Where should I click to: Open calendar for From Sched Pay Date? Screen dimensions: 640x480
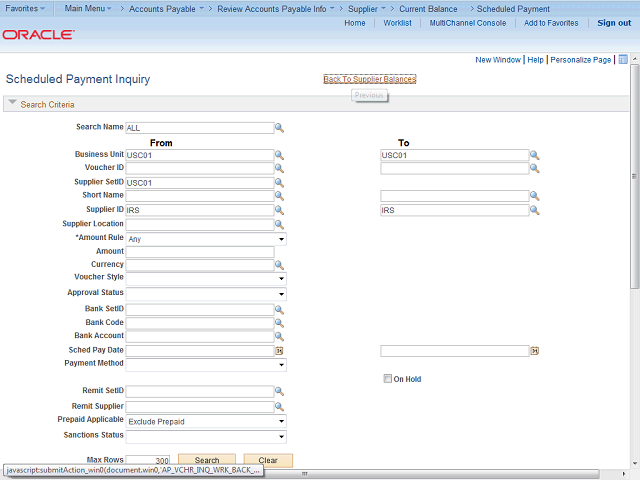(279, 351)
